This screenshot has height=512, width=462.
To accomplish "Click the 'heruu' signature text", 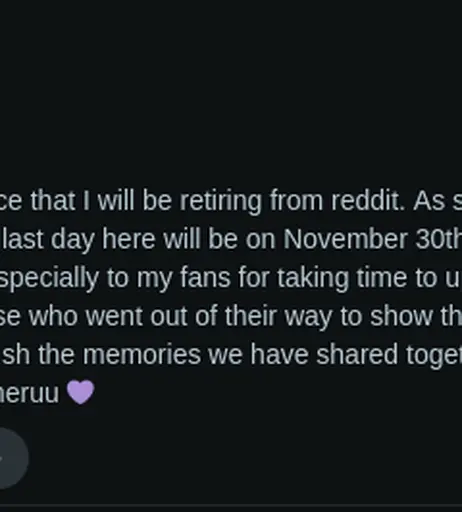I will click(x=29, y=393).
